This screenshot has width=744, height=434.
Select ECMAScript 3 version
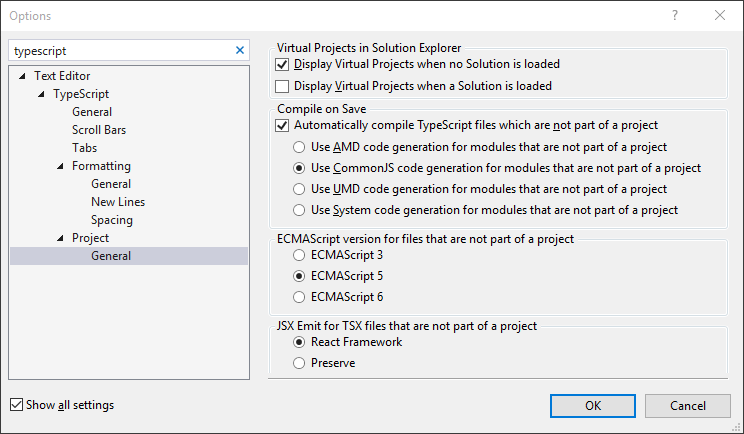299,255
